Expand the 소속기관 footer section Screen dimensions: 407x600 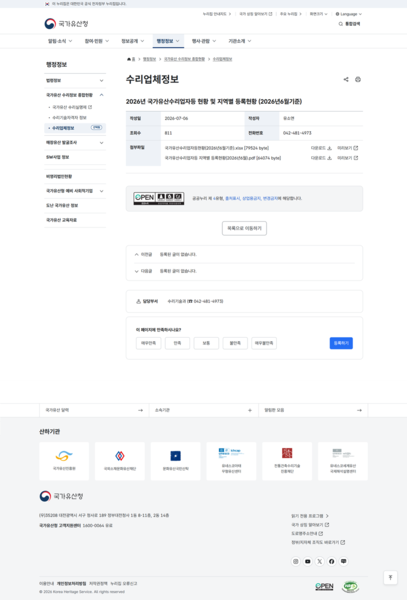click(204, 410)
